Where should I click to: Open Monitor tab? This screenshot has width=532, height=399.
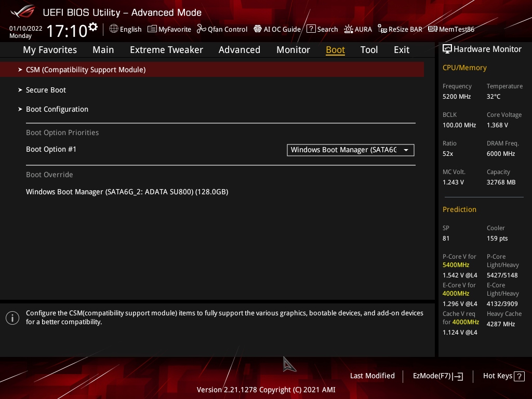[293, 50]
